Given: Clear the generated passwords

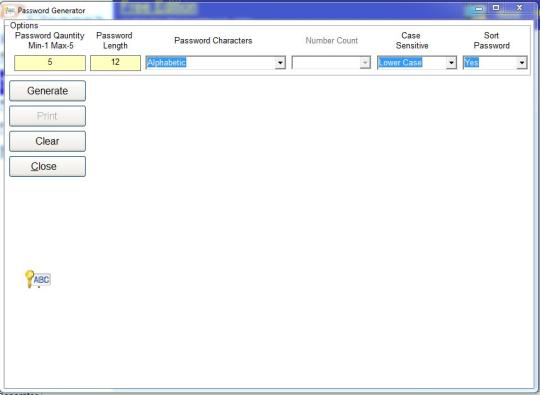Looking at the screenshot, I should (48, 141).
